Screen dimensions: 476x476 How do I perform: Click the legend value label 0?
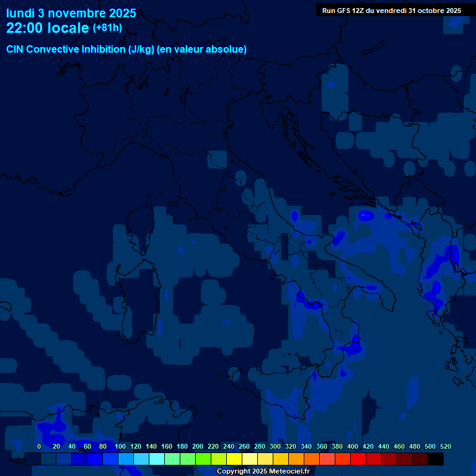click(x=39, y=446)
